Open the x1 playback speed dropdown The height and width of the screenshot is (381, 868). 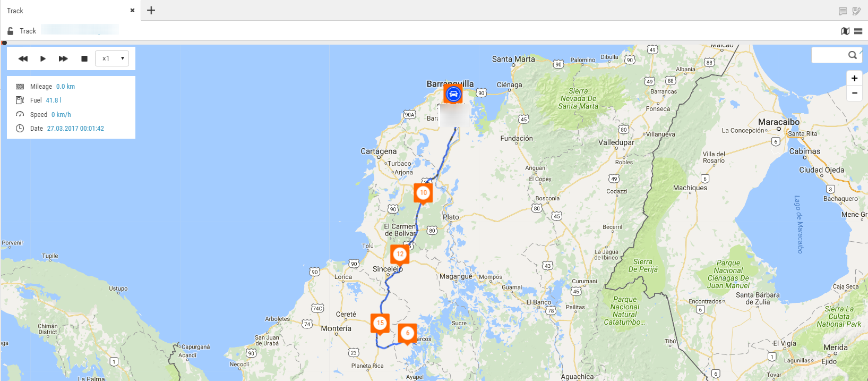tap(112, 58)
